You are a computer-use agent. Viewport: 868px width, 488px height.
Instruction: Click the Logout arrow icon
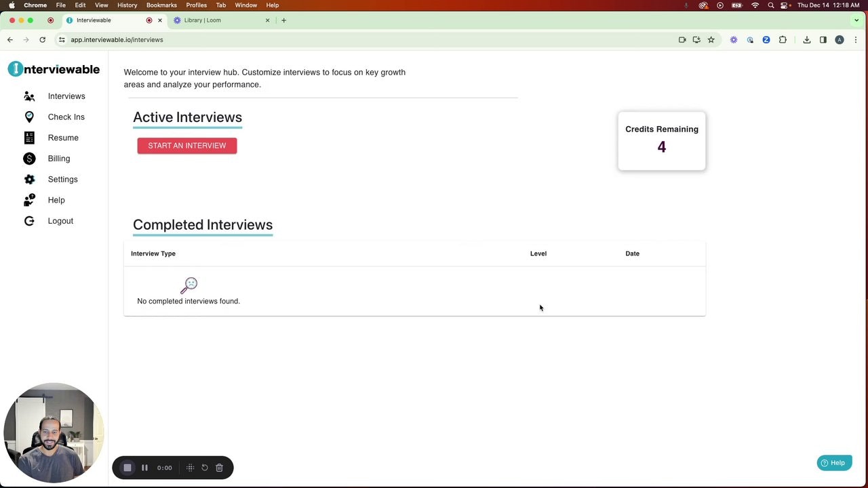29,220
